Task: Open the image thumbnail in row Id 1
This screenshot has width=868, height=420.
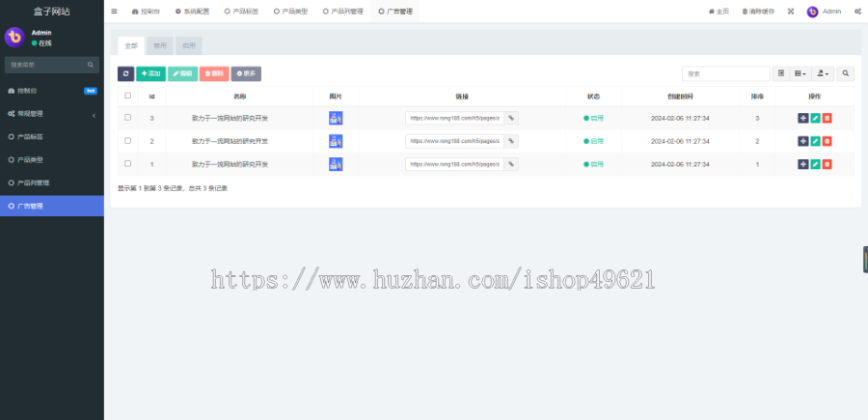Action: click(336, 164)
